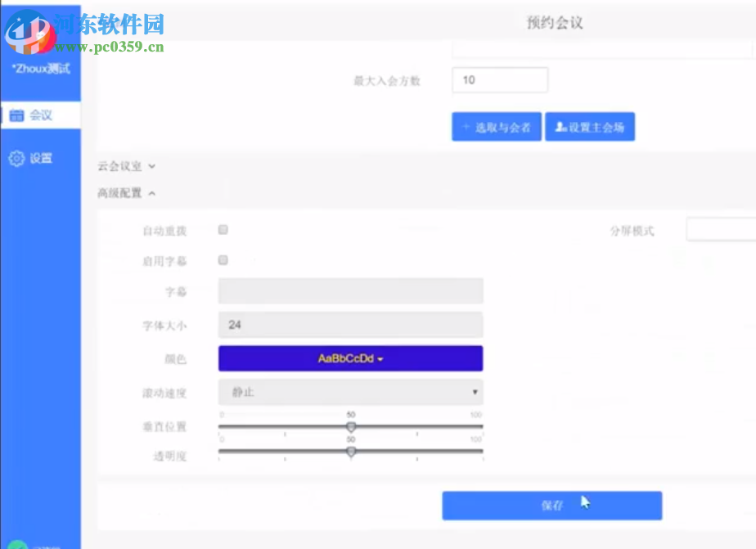Click the 字体大小 field showing 24

click(350, 325)
